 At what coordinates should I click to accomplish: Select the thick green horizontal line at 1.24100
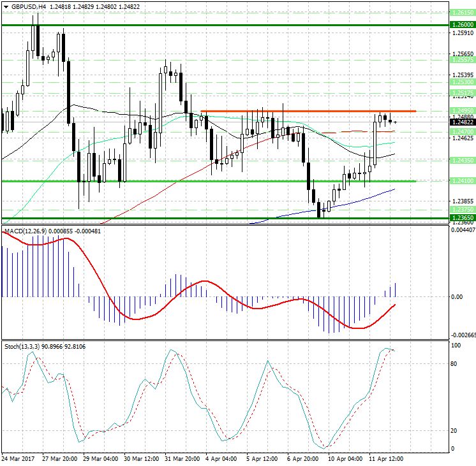(209, 181)
